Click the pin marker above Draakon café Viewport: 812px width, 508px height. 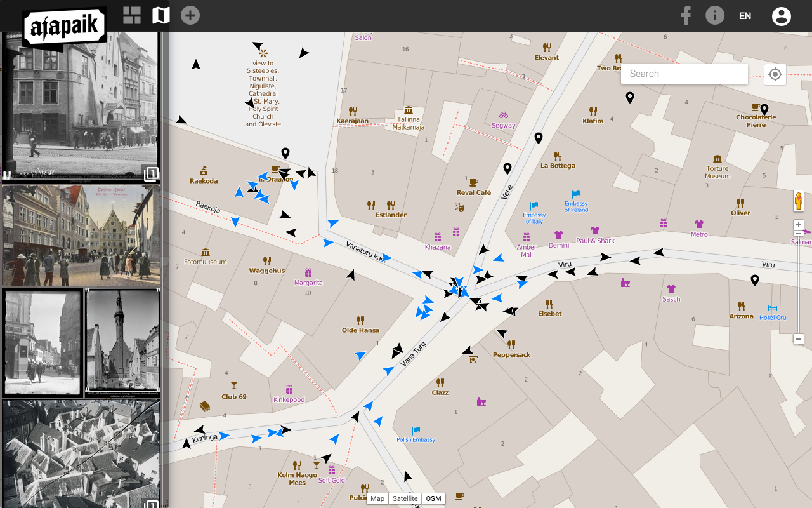[285, 153]
